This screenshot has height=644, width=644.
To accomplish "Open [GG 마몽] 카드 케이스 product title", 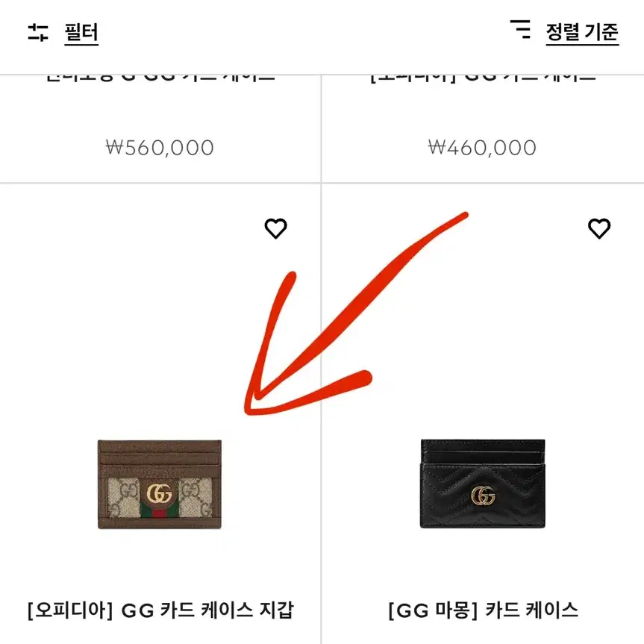I will pos(483,610).
